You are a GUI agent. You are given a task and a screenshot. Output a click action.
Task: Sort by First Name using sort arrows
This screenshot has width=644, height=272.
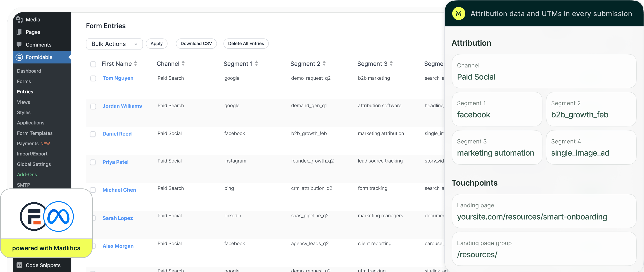[x=135, y=64]
